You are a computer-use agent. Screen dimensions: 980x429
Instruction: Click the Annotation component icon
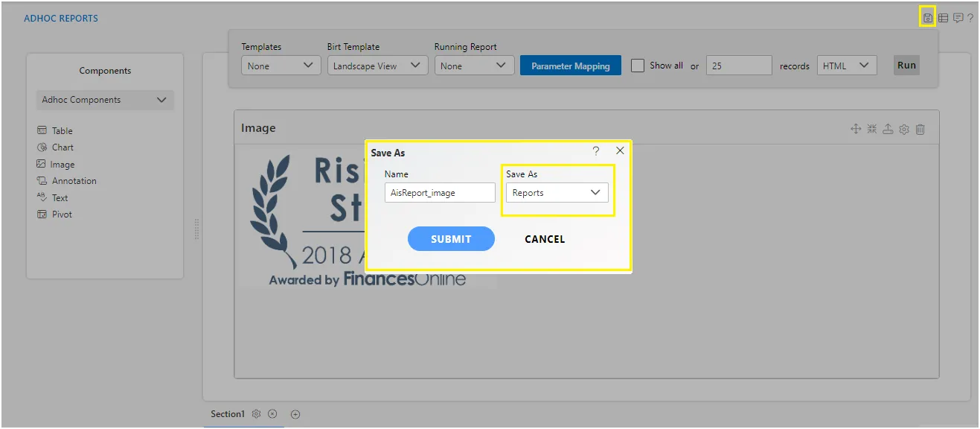[x=42, y=181]
